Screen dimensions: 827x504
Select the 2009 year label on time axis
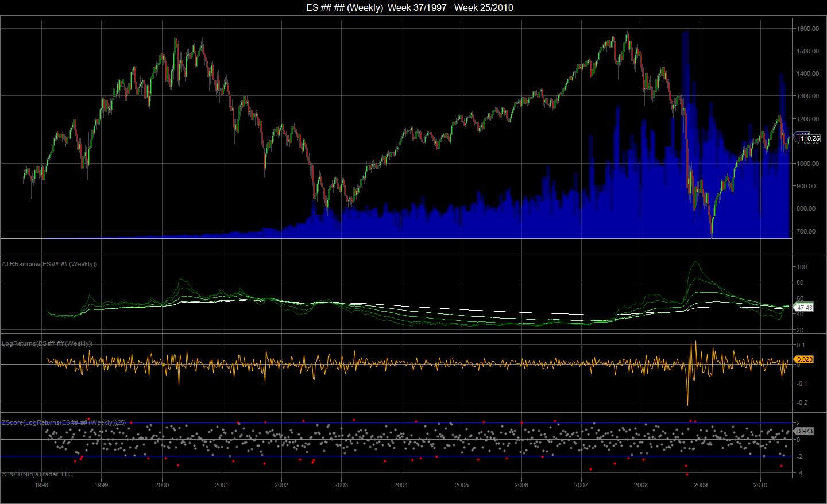click(701, 485)
